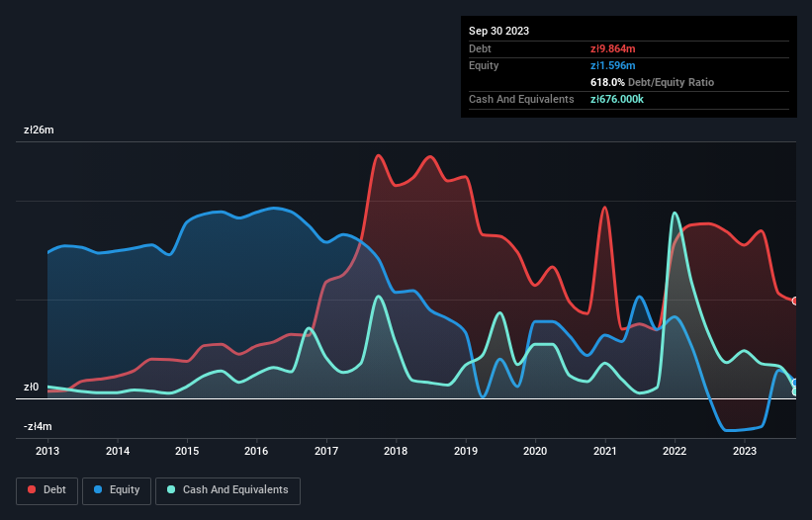The image size is (812, 520).
Task: Click the red Debt legend dot
Action: (32, 489)
